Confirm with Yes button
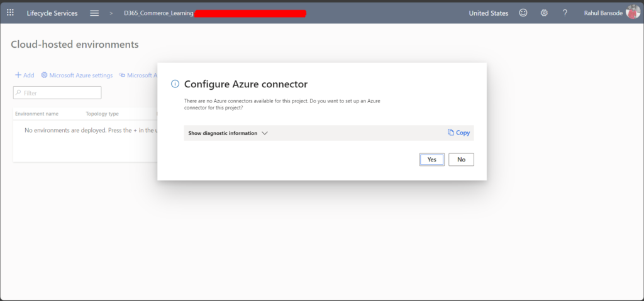This screenshot has width=644, height=301. click(431, 160)
